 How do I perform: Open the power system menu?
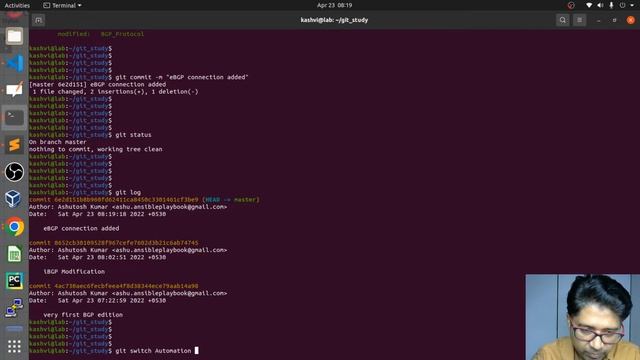(622, 5)
